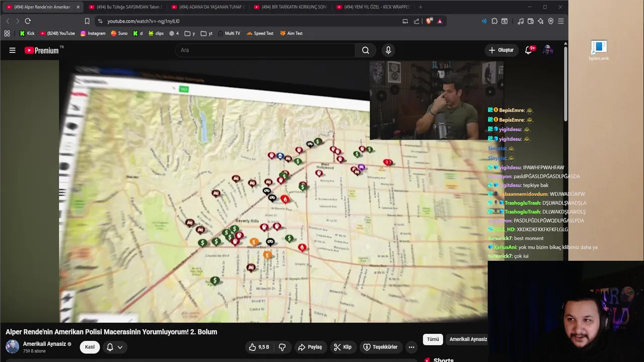The image size is (644, 362).
Task: Like the video with thumbs up
Action: (x=258, y=347)
